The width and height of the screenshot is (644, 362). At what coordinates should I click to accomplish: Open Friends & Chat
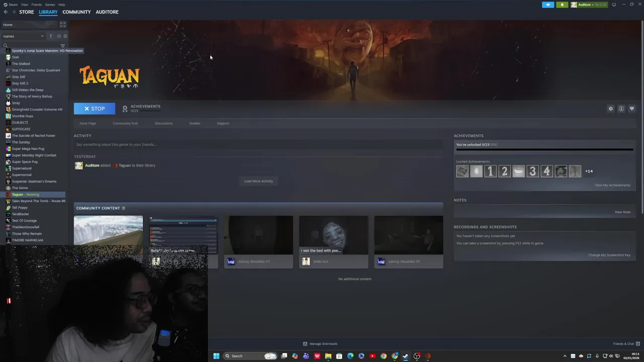click(626, 344)
